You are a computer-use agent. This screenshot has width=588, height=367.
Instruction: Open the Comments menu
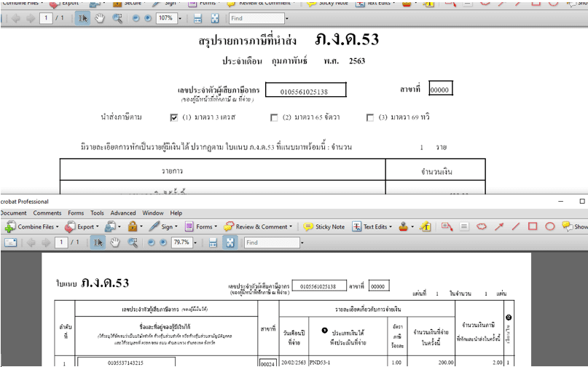pos(47,213)
